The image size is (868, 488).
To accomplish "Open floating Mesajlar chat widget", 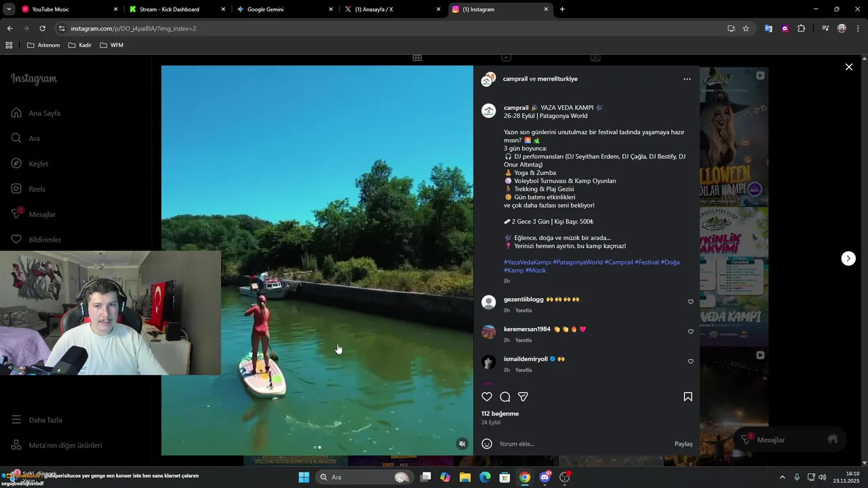I will 789,440.
